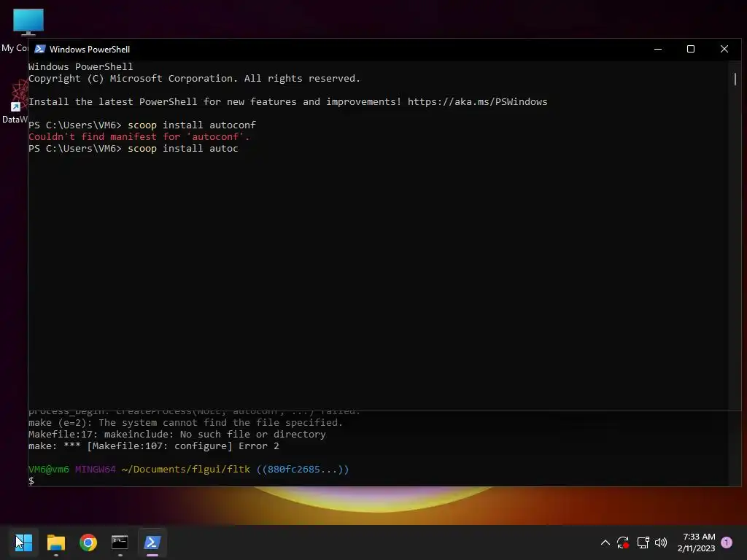Screen dimensions: 747x560
Task: Click the 'make (e=2)' error line
Action: click(185, 423)
